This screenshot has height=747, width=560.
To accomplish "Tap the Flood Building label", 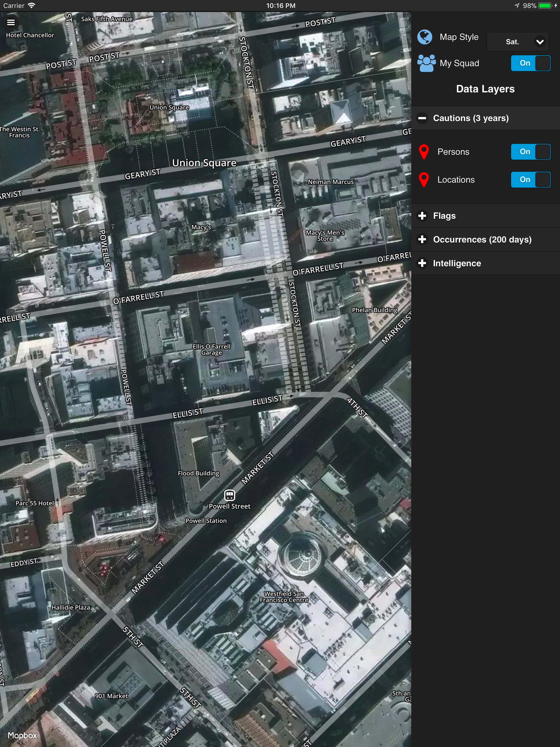I will (x=199, y=474).
